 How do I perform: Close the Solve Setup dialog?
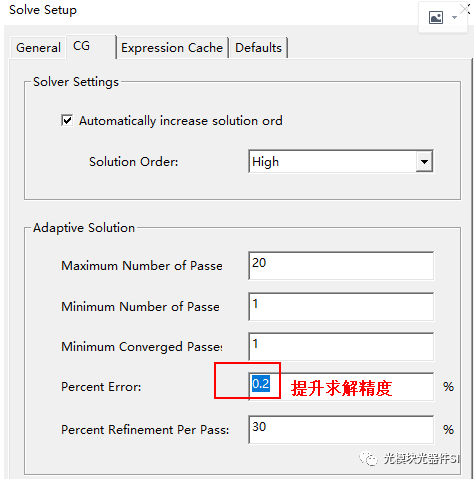tap(465, 9)
